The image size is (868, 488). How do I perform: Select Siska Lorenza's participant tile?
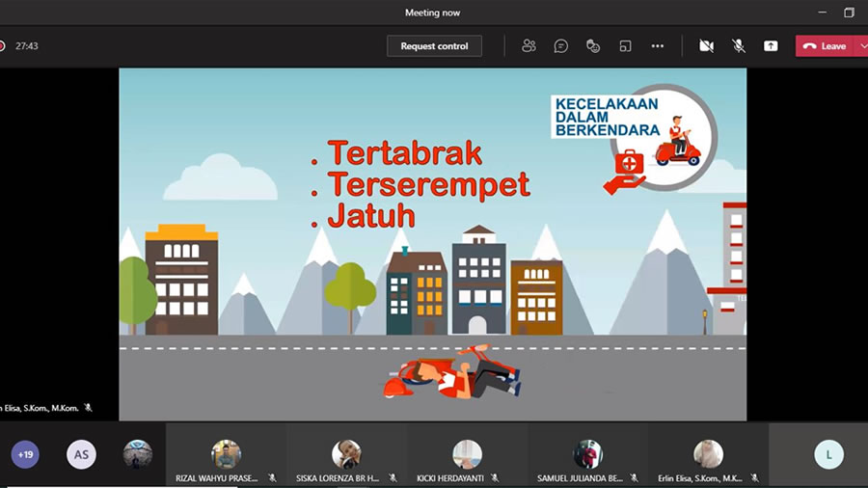click(x=346, y=455)
